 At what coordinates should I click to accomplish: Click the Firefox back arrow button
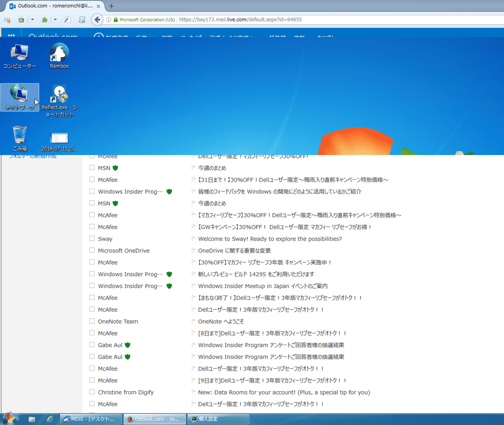pyautogui.click(x=97, y=20)
